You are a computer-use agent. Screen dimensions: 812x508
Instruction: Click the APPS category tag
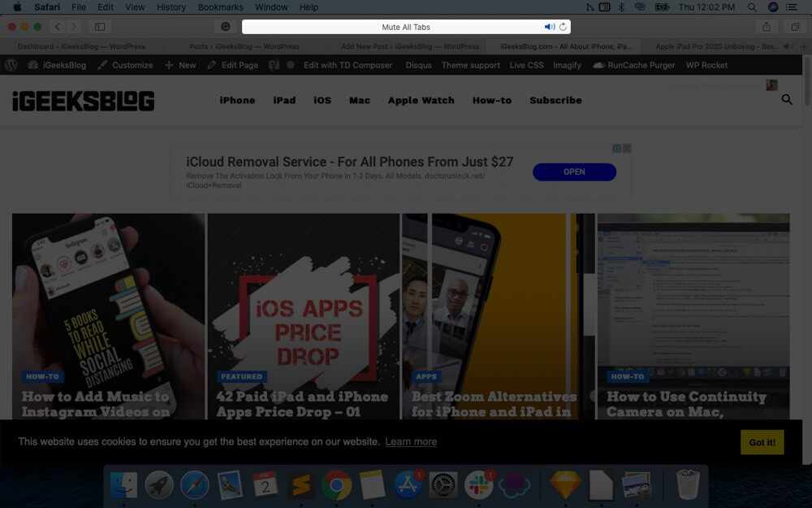point(426,376)
